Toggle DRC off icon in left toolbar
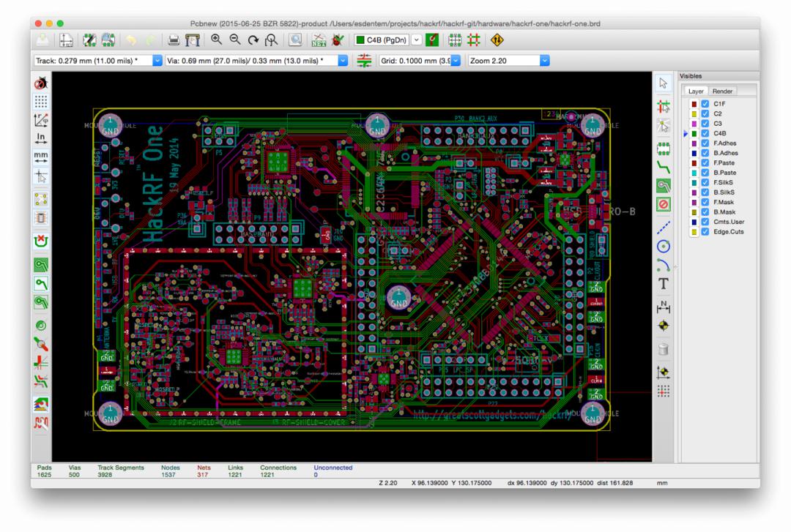This screenshot has height=532, width=791. 41,83
